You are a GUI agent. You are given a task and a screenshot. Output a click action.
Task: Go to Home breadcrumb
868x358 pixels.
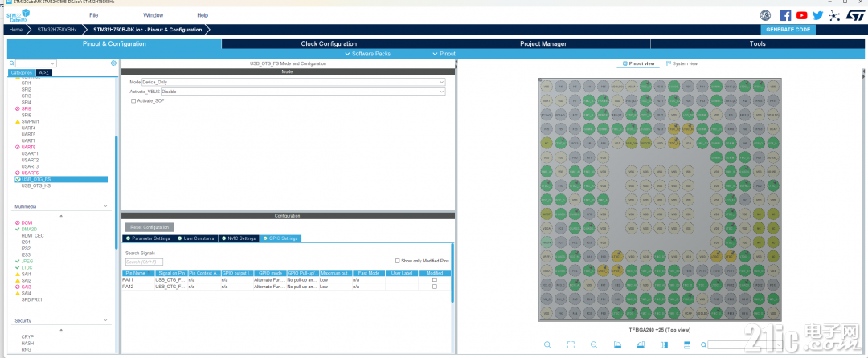click(15, 29)
